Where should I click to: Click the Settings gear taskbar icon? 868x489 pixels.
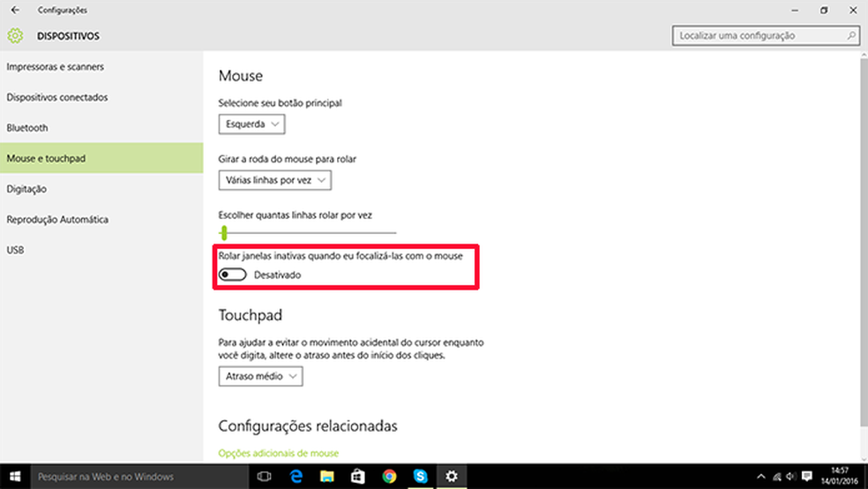point(452,477)
